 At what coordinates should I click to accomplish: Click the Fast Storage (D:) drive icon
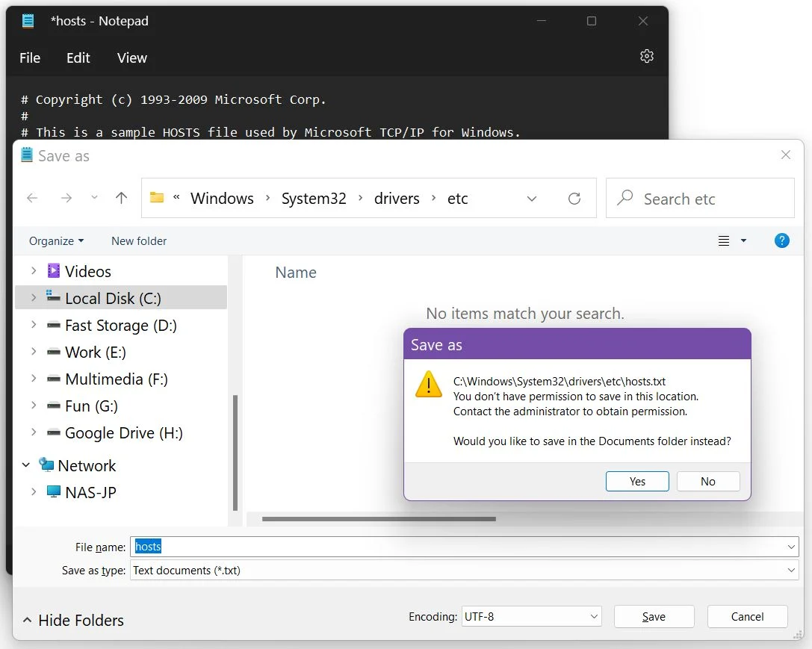[x=53, y=326]
